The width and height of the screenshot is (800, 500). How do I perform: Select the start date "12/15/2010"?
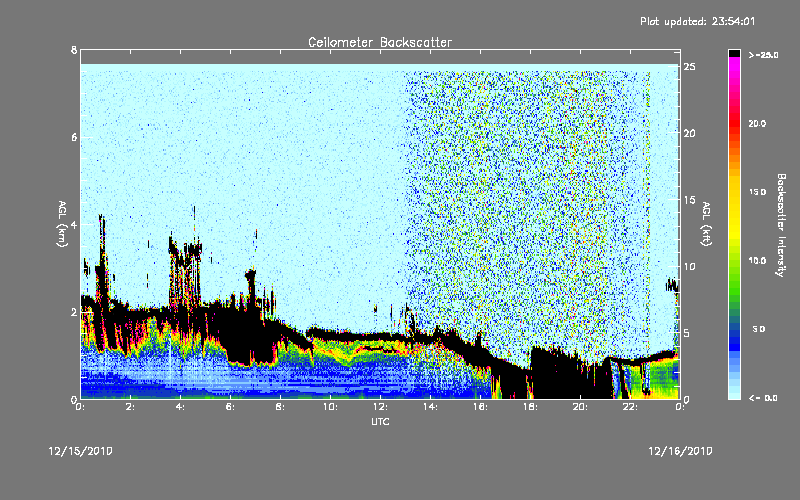(81, 451)
